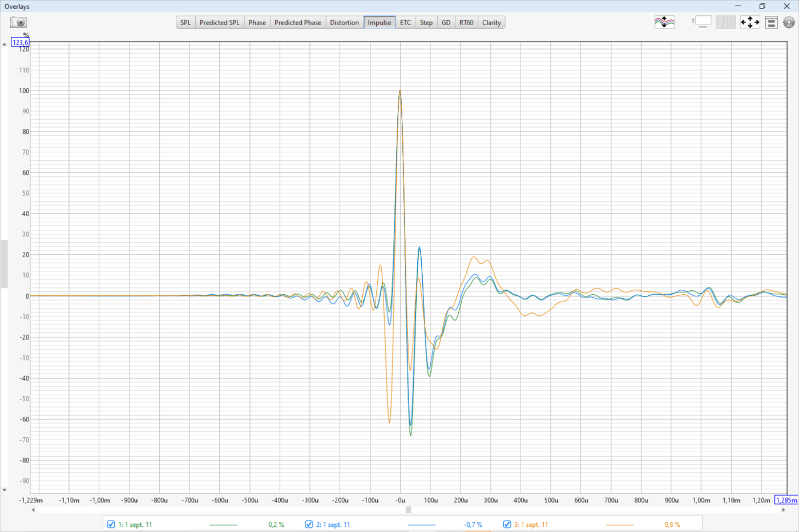Switch to the SPL tab

click(185, 23)
